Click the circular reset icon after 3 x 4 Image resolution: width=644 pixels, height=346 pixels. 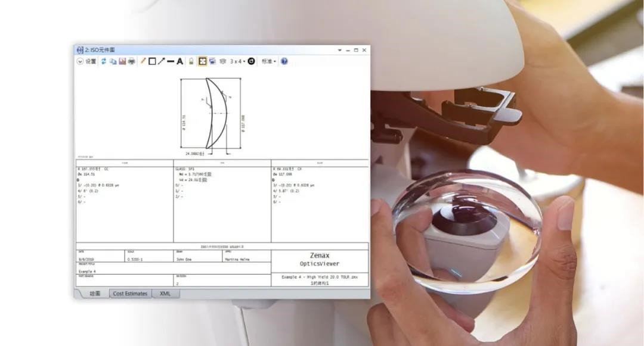[251, 61]
